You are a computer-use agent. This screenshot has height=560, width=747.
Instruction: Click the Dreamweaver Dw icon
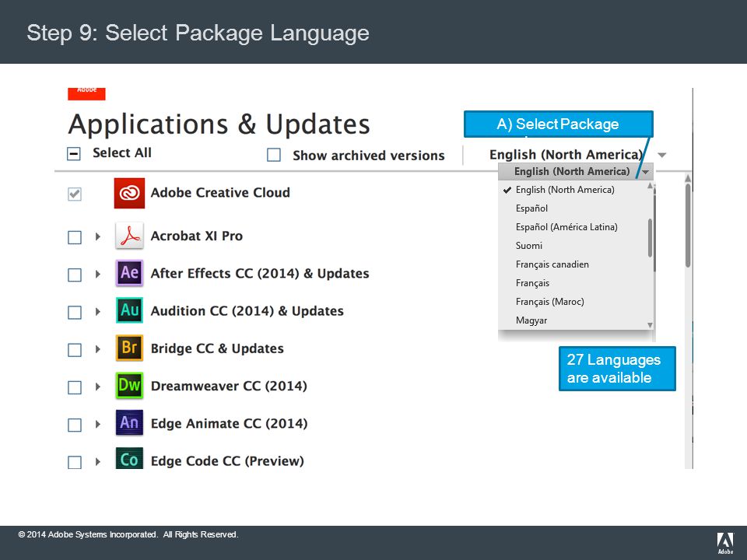[x=129, y=385]
